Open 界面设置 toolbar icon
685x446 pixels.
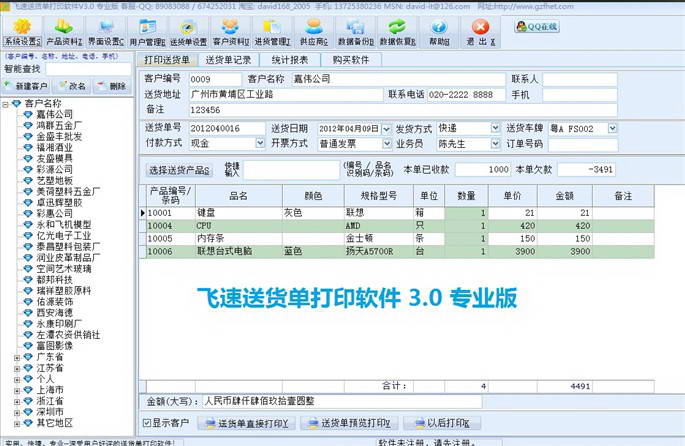(106, 32)
